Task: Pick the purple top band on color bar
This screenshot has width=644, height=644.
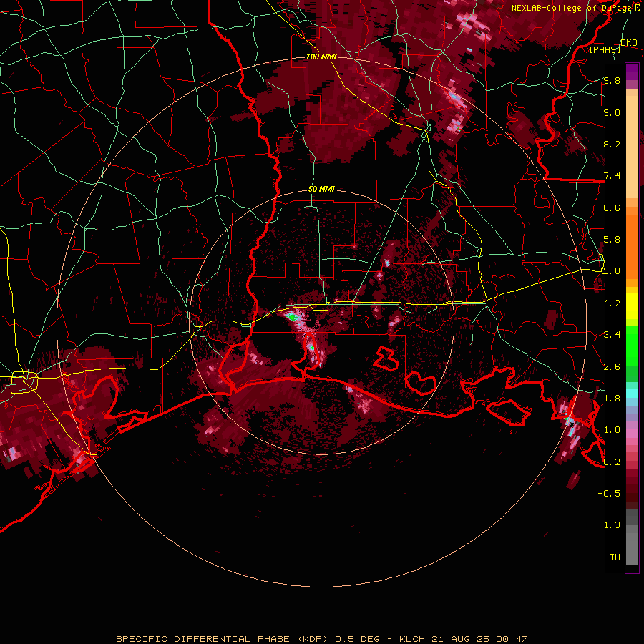Action: click(632, 72)
